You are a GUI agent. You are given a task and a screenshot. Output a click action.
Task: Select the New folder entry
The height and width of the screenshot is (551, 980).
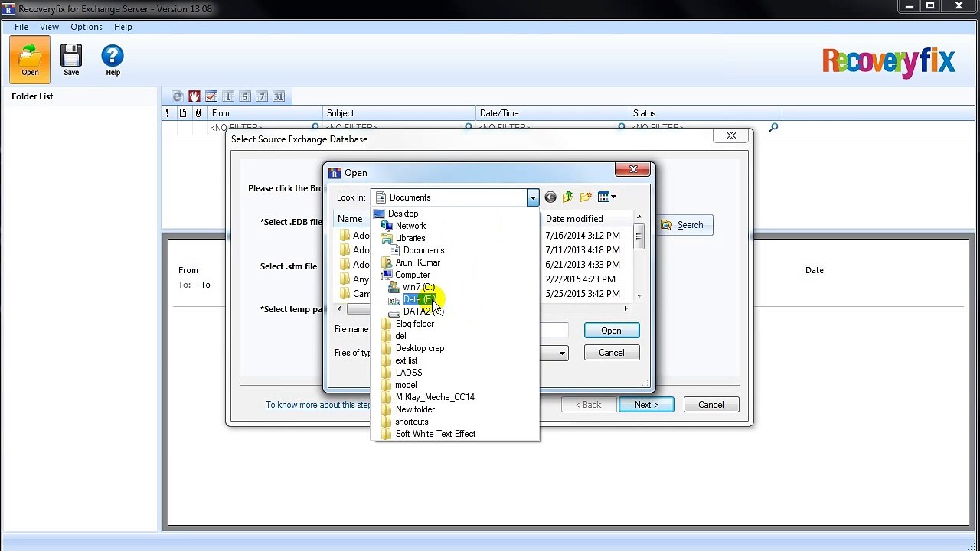click(x=415, y=409)
